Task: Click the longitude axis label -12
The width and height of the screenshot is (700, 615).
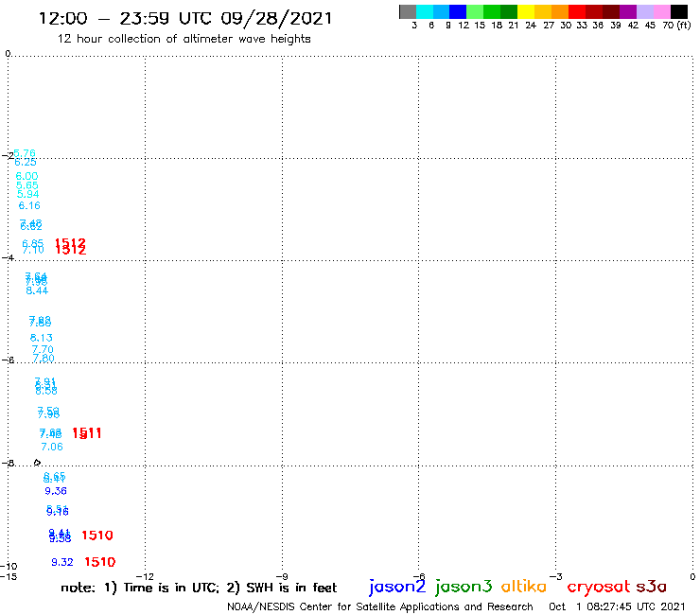Action: tap(145, 577)
